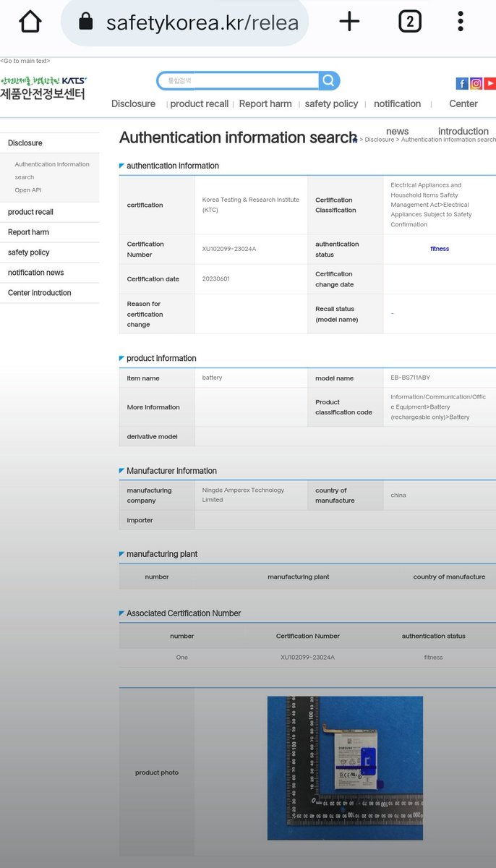Click the Disclosure breadcrumb link
Image resolution: width=496 pixels, height=868 pixels.
tap(379, 140)
